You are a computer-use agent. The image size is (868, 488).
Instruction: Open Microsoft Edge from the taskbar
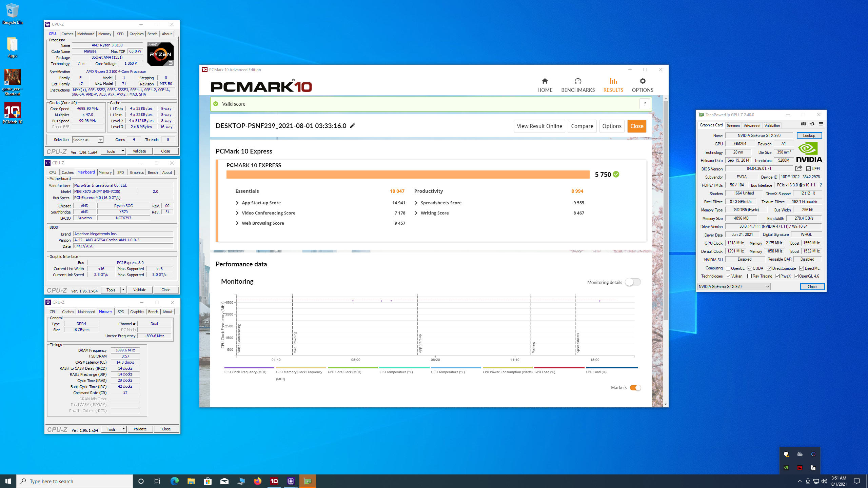pos(174,481)
